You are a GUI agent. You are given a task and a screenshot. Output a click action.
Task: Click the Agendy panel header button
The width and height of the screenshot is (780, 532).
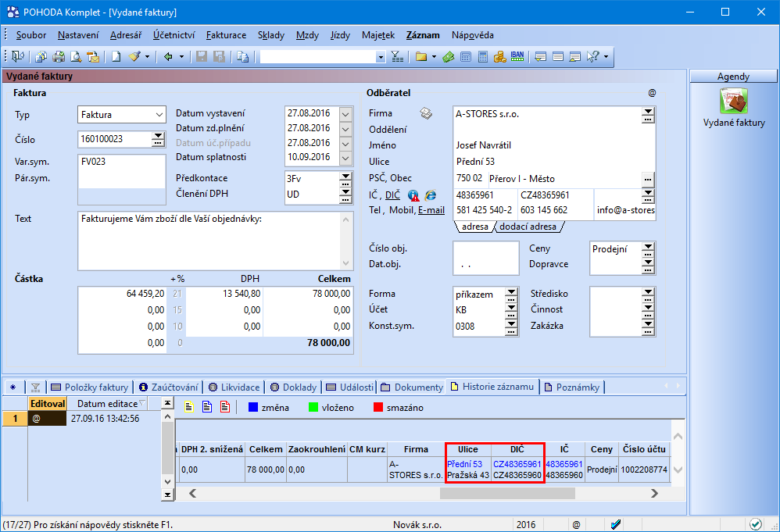click(x=733, y=77)
